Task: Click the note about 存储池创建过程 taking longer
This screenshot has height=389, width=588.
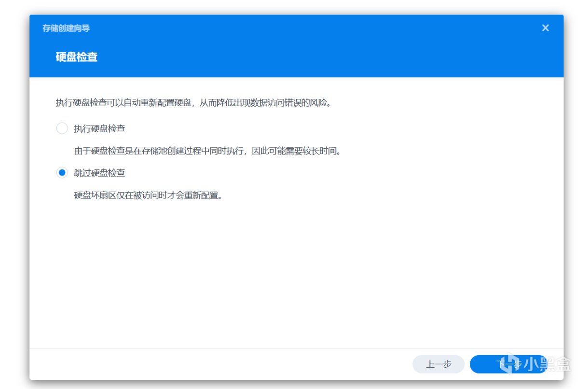Action: pyautogui.click(x=207, y=151)
